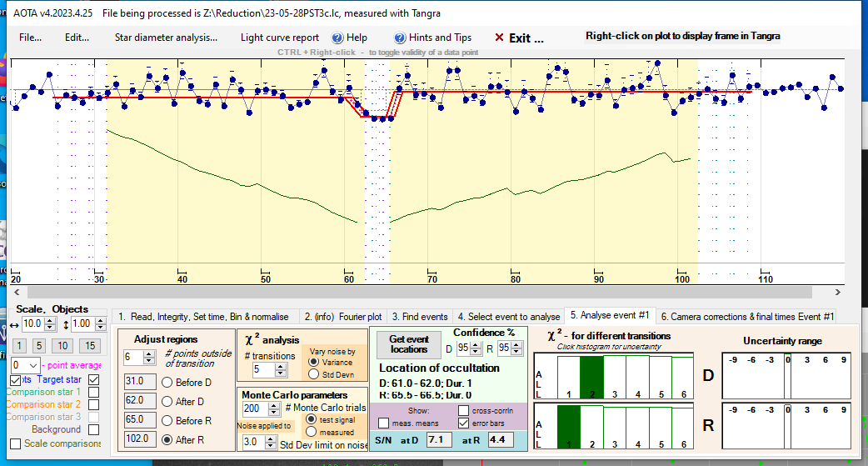Image resolution: width=868 pixels, height=466 pixels.
Task: Click the plot scrollbar left arrow
Action: pos(17,292)
